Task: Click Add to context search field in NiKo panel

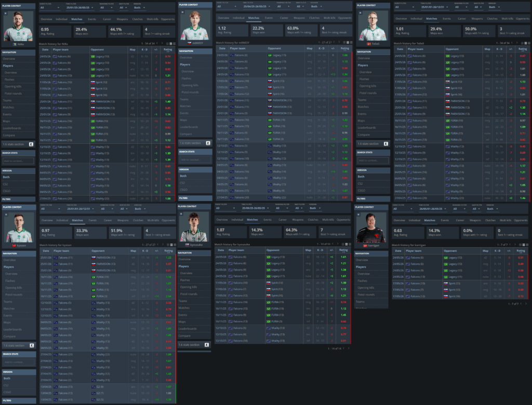Action: (18, 161)
